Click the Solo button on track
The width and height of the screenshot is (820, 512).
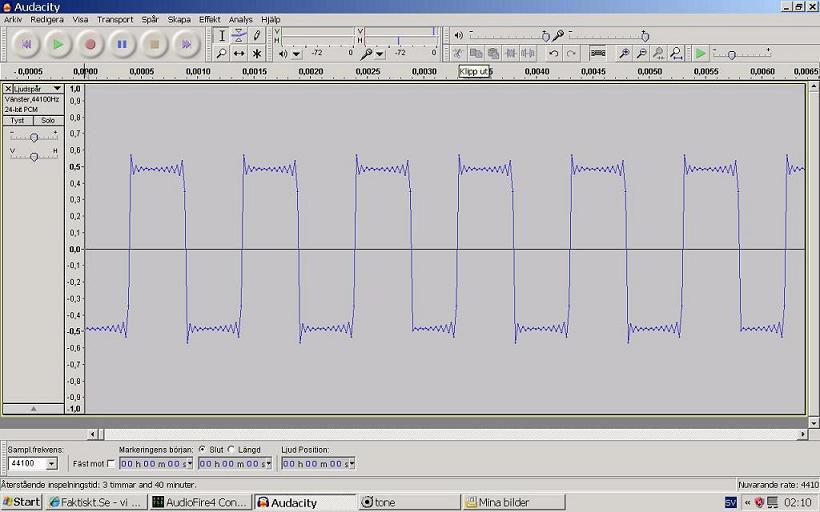47,120
